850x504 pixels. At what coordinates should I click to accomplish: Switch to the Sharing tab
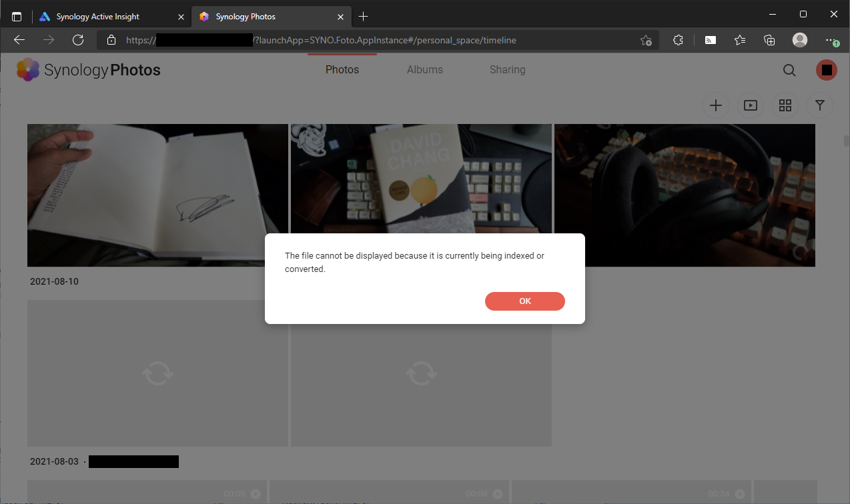pos(507,69)
